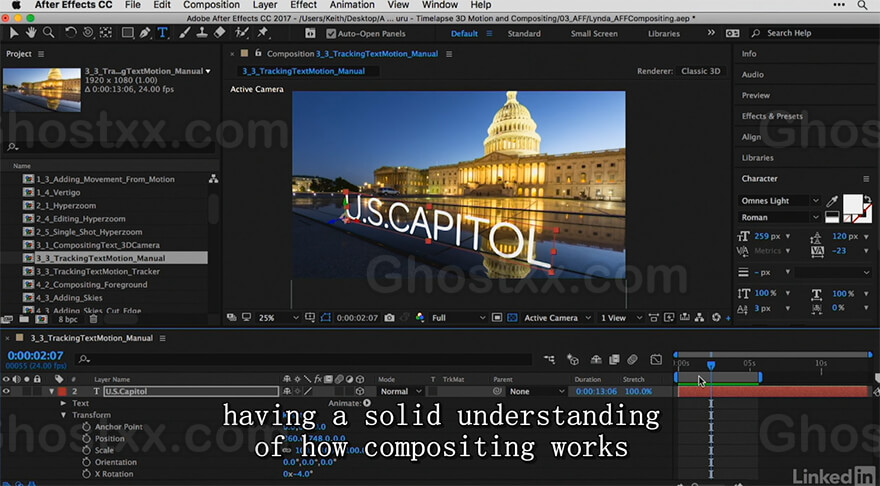This screenshot has width=880, height=486.
Task: Toggle mask and shape path visibility
Action: pyautogui.click(x=326, y=318)
